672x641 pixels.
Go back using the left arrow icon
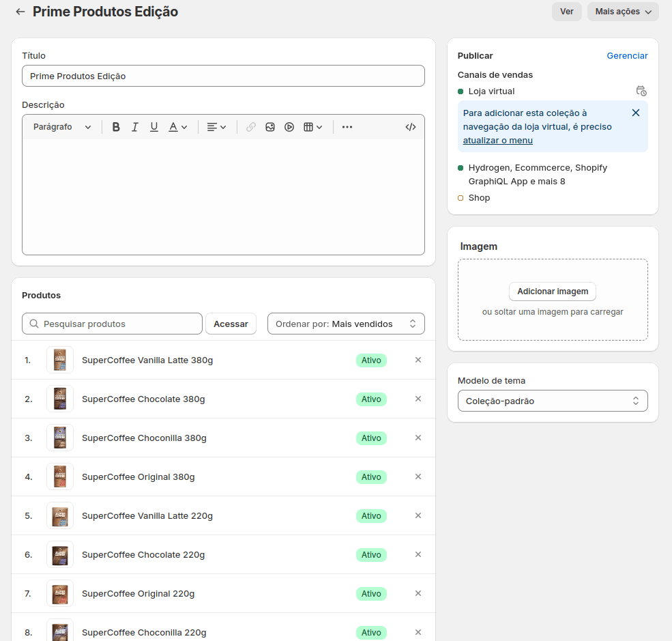pyautogui.click(x=20, y=12)
